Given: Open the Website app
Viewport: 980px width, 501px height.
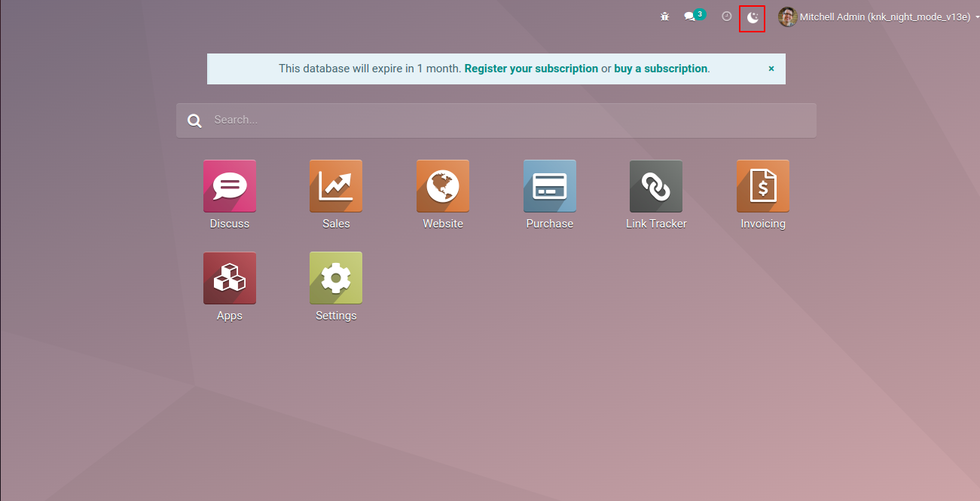Looking at the screenshot, I should pyautogui.click(x=443, y=186).
